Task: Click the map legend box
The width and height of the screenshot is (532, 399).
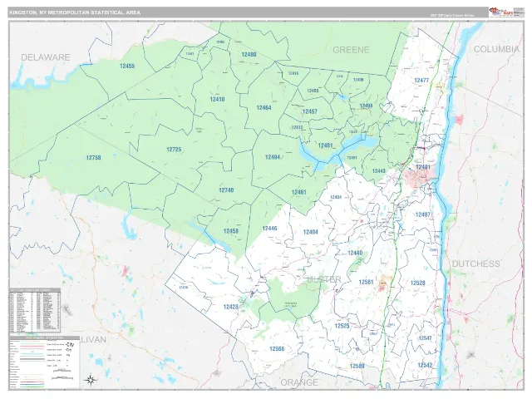Action: (44, 362)
